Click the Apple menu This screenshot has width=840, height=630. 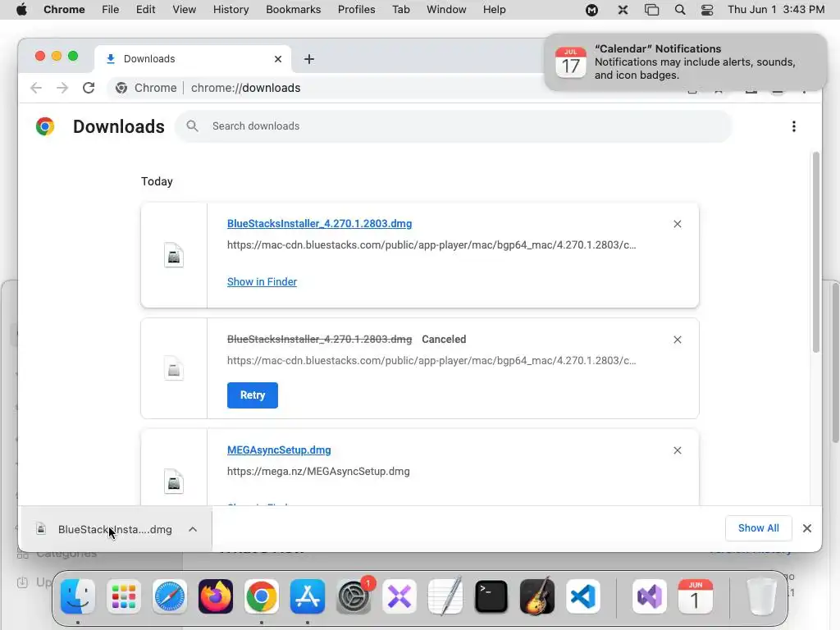(x=21, y=10)
